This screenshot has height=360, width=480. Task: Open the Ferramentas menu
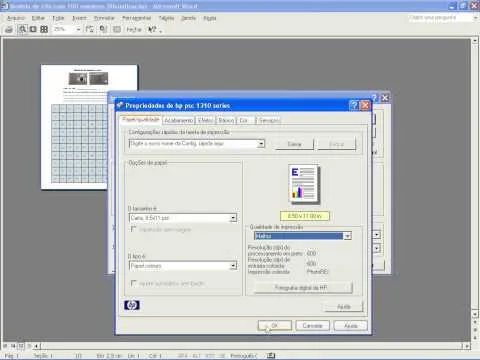[x=137, y=18]
